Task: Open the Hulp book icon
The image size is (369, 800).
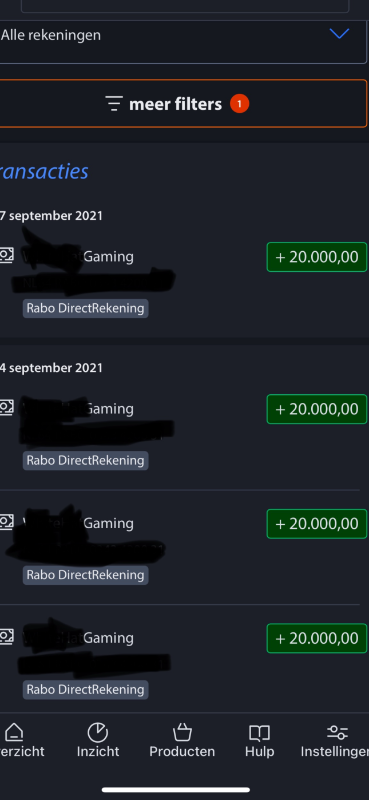Action: click(259, 734)
